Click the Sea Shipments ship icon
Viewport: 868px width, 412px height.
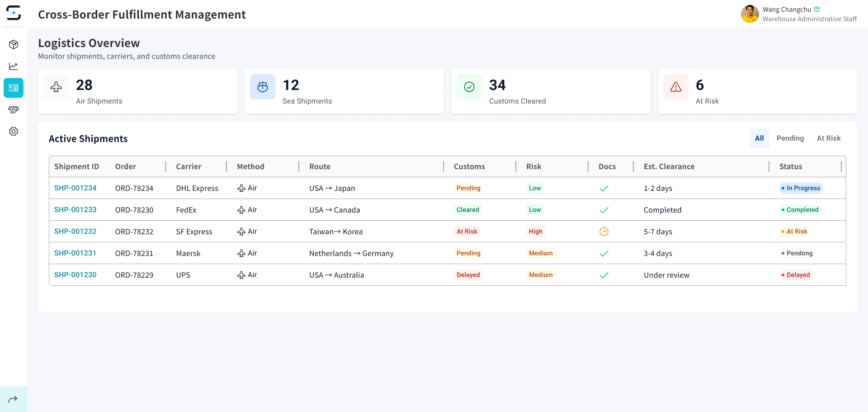pos(263,87)
